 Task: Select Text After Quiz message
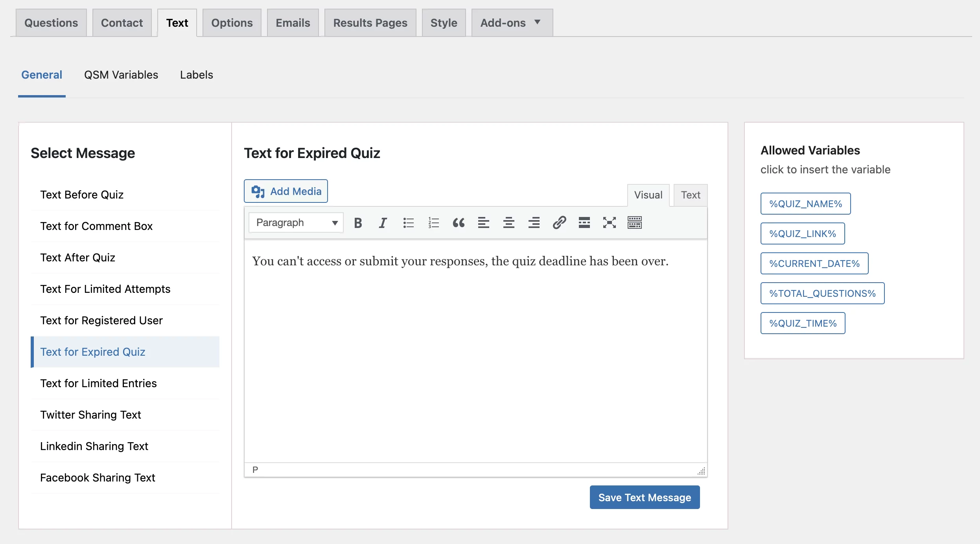coord(125,257)
